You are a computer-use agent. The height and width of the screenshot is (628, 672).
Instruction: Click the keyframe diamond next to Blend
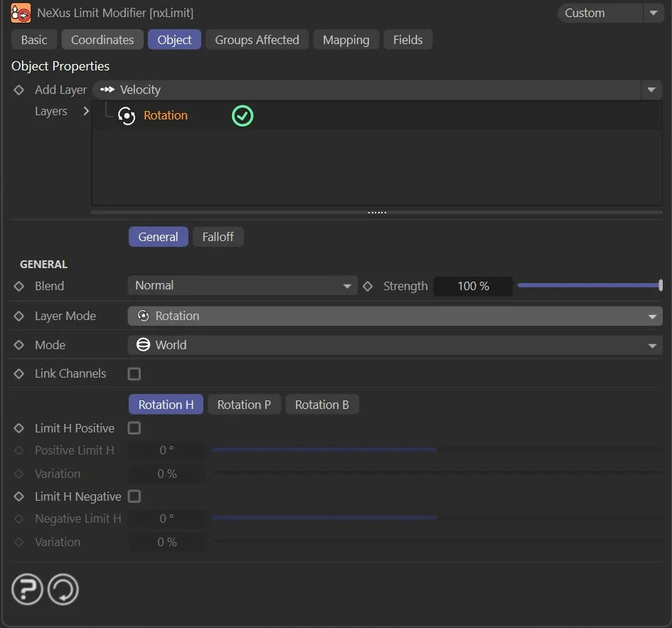(x=19, y=286)
